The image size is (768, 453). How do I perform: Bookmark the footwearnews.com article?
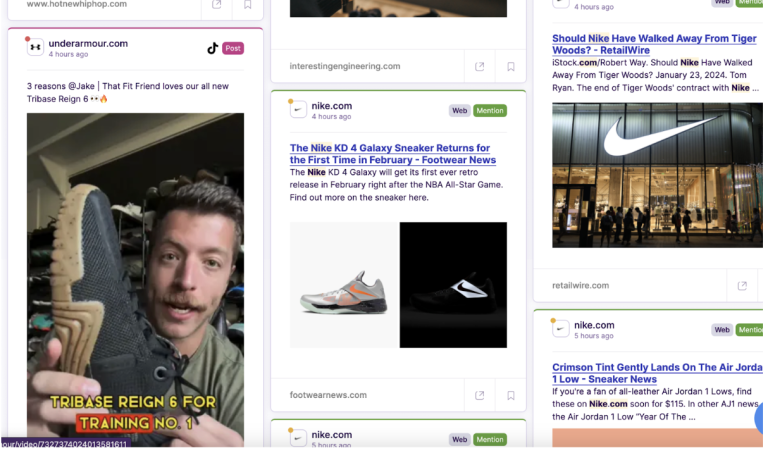coord(510,395)
